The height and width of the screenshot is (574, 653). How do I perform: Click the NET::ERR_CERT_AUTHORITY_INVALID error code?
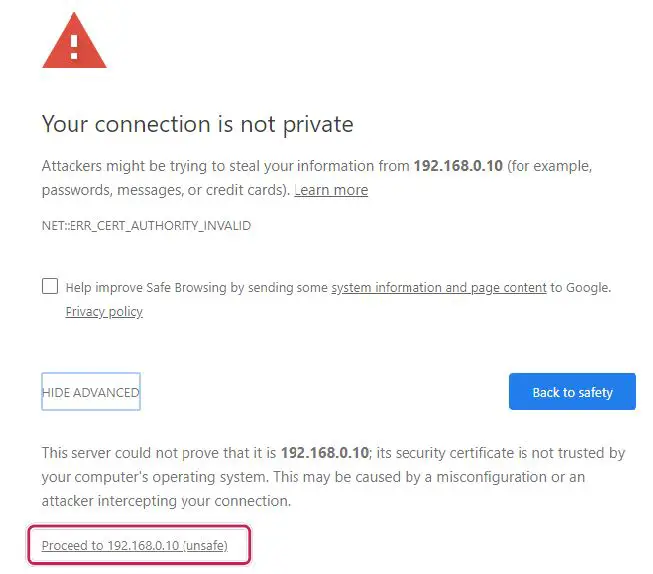click(146, 226)
